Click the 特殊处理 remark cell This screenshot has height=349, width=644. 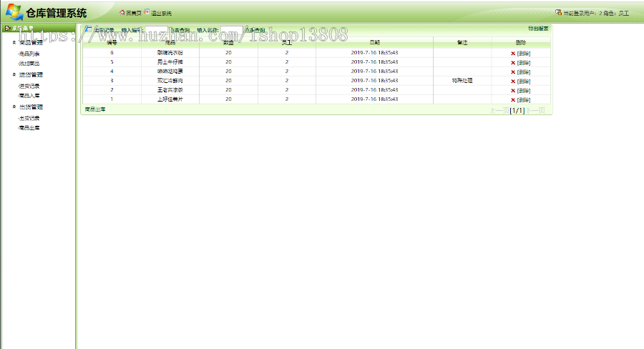[x=462, y=81]
